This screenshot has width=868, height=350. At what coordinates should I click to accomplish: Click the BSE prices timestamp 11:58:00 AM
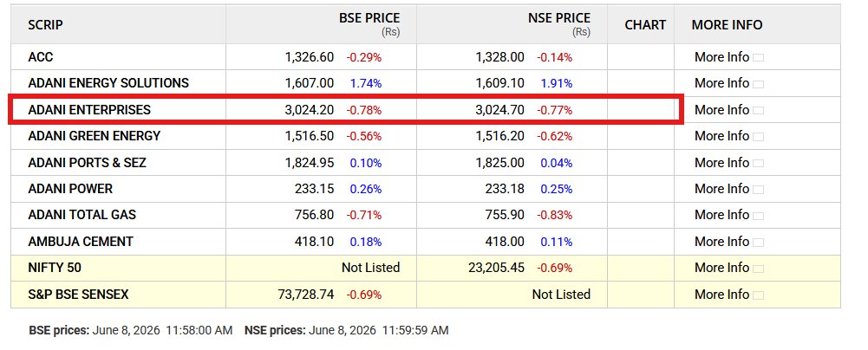pos(199,331)
